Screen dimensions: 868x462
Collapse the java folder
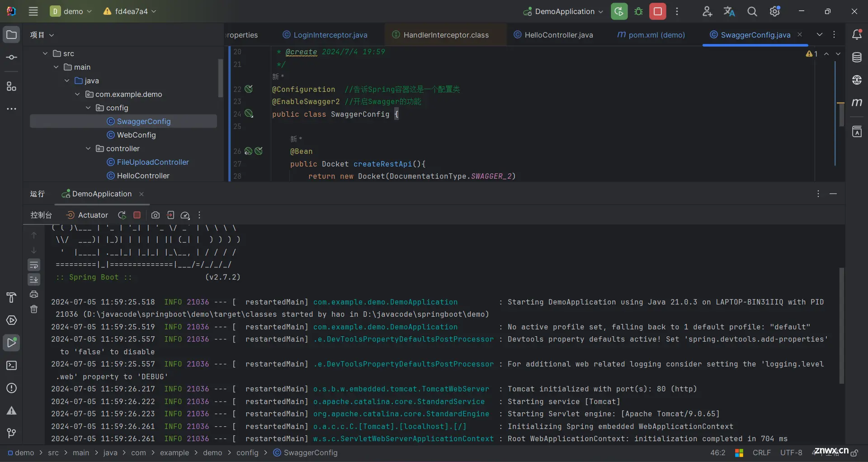click(x=67, y=81)
